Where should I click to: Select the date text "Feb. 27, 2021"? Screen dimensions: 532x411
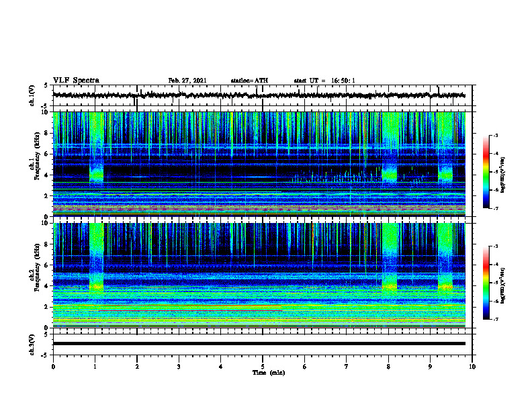click(x=187, y=81)
